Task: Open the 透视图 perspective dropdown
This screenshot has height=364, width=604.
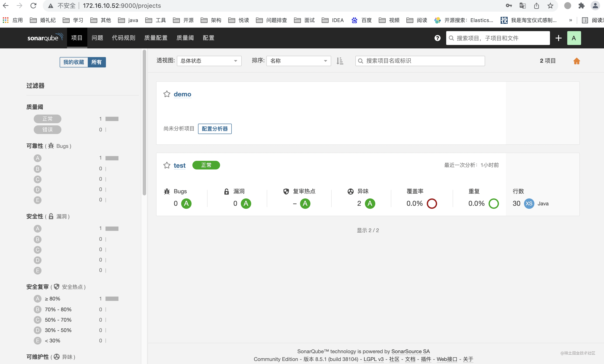Action: click(x=209, y=61)
